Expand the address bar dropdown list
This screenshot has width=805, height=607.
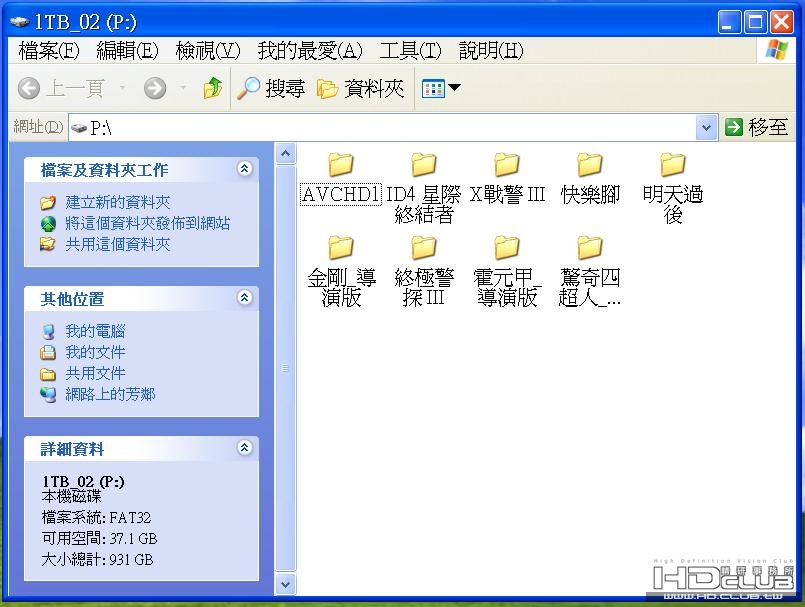706,127
